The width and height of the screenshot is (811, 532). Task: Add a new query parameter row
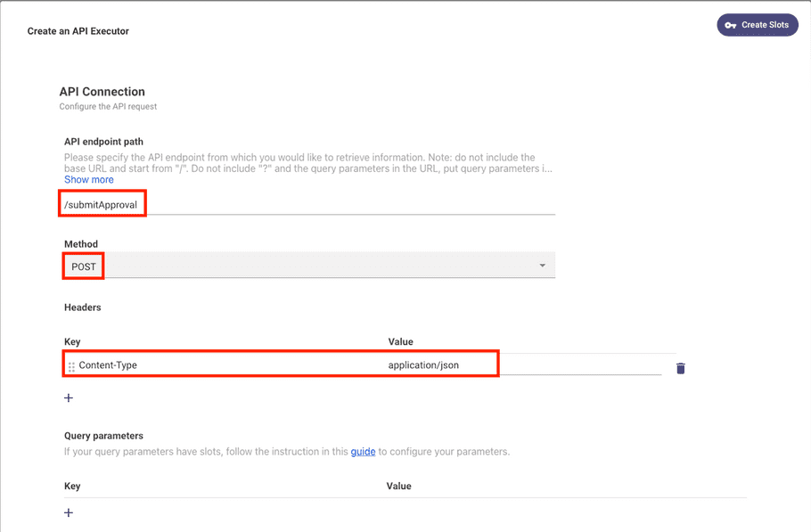click(x=69, y=512)
